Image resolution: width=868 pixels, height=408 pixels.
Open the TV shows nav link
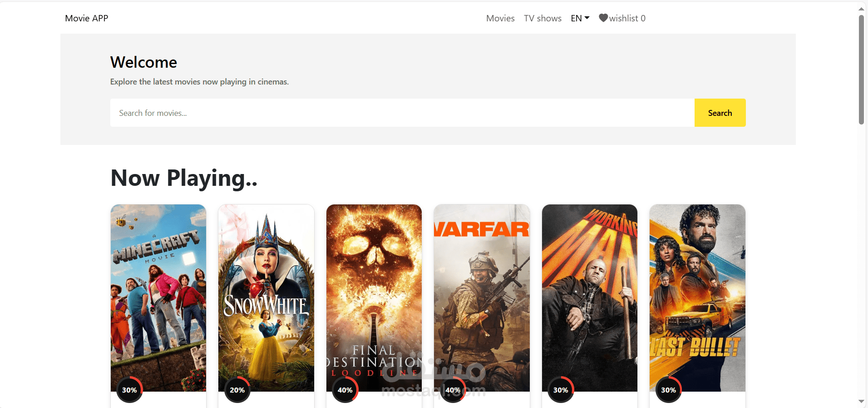542,18
